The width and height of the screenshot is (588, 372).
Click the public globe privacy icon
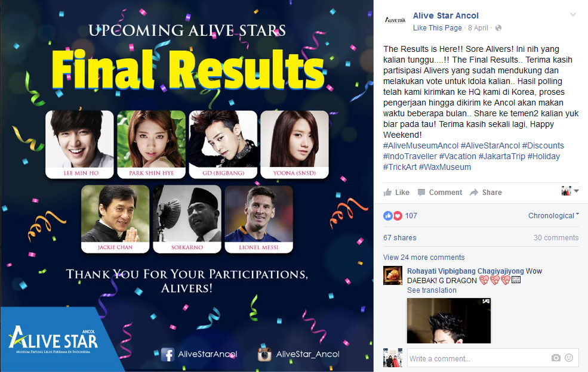click(498, 28)
